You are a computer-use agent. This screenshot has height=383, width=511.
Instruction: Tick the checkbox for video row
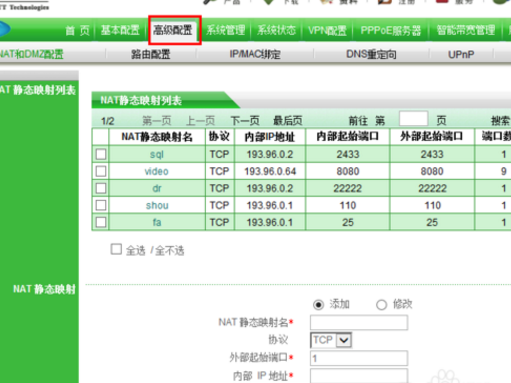tap(101, 171)
